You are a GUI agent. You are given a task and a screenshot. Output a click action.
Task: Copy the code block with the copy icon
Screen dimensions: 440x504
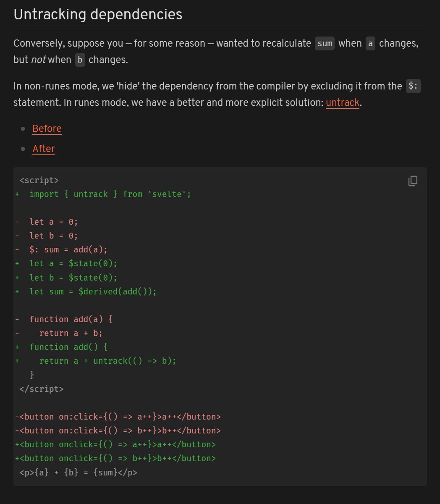(x=413, y=181)
